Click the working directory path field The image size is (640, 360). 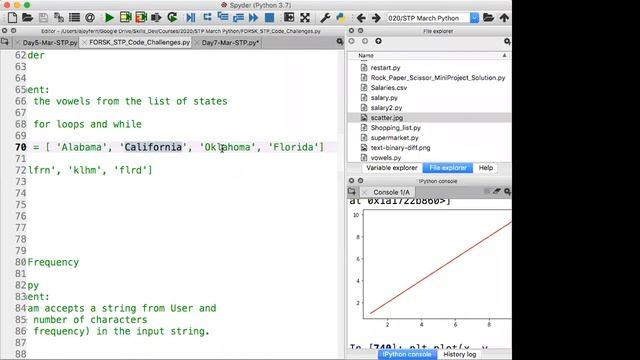click(428, 18)
